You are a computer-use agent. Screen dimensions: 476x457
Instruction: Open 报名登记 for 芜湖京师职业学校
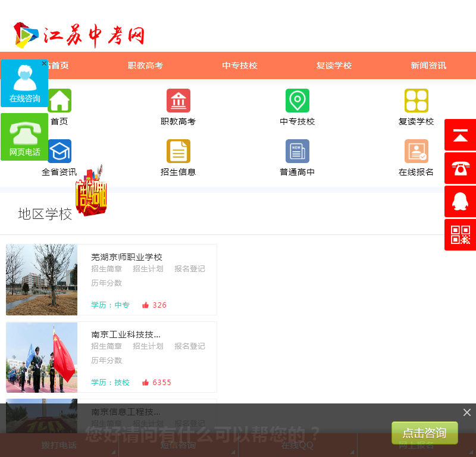click(x=190, y=269)
